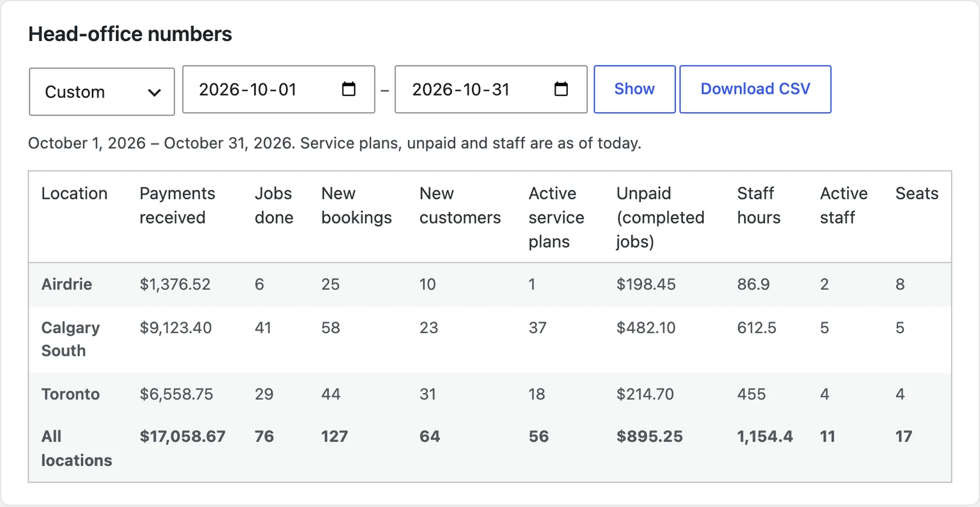
Task: Click total jobs done value 76
Action: (264, 437)
